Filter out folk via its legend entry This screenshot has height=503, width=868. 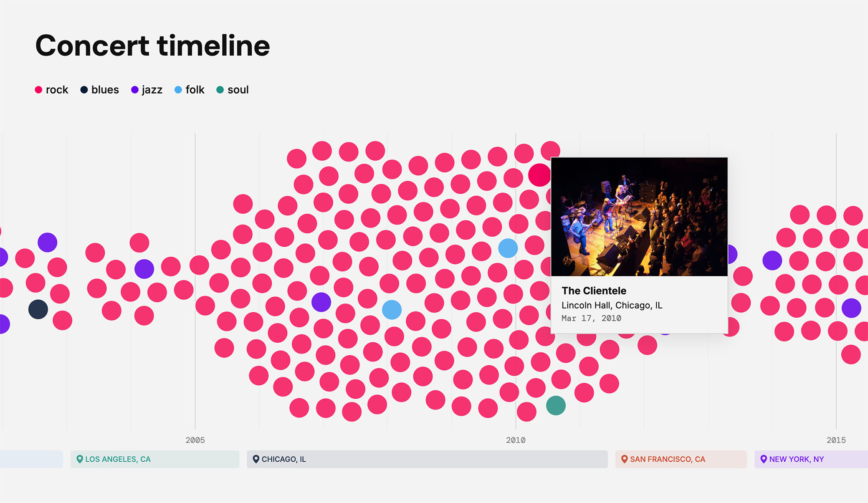[x=194, y=89]
